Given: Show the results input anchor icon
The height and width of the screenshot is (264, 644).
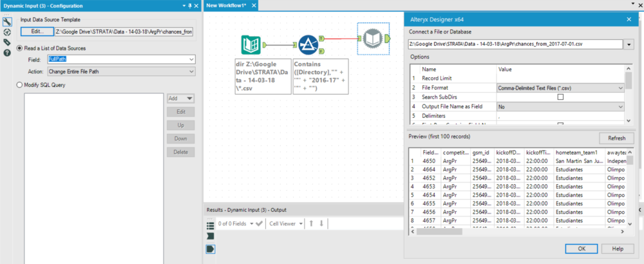Looking at the screenshot, I should (x=211, y=236).
